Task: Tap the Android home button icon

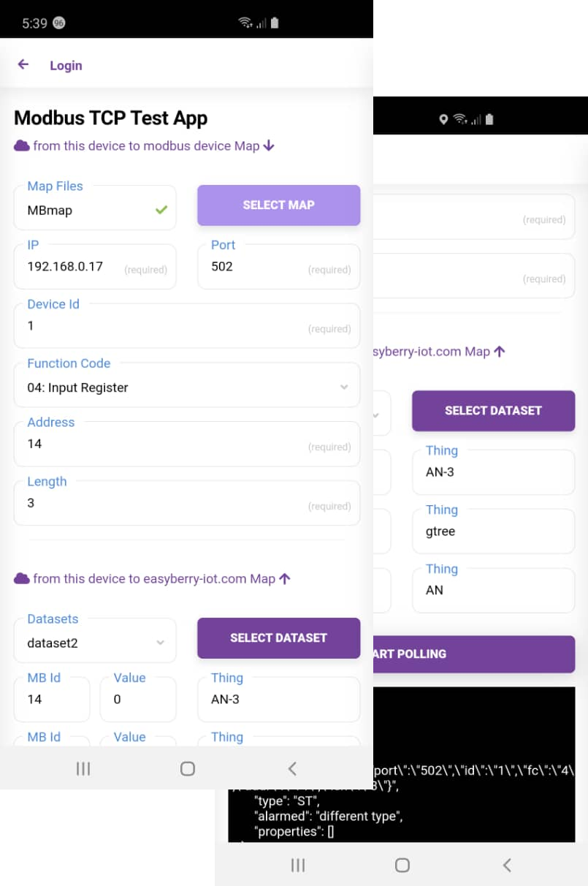Action: click(188, 768)
